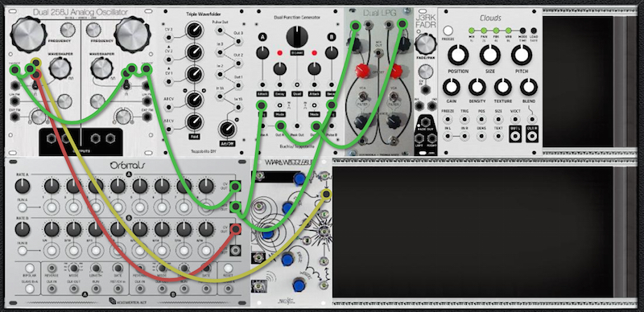Click the right oscillator's large FREQUENCY knob
Image resolution: width=644 pixels, height=312 pixels.
click(x=132, y=35)
